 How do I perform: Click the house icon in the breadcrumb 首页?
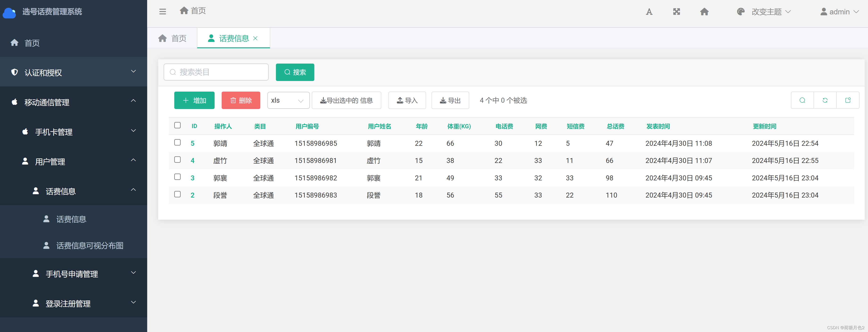[x=184, y=10]
